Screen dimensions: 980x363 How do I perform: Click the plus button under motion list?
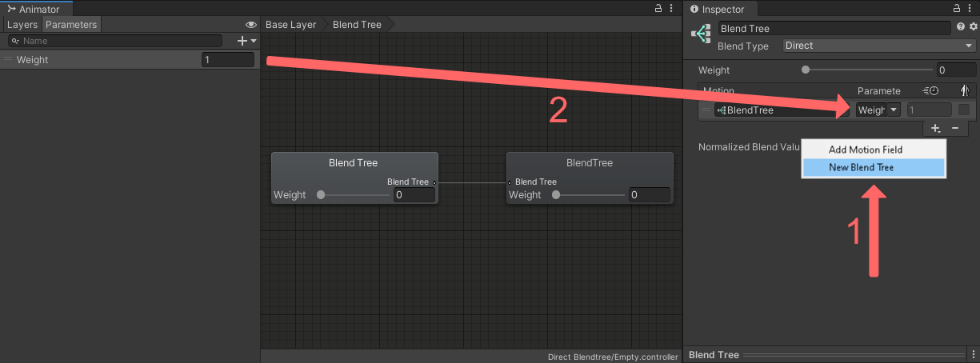935,128
